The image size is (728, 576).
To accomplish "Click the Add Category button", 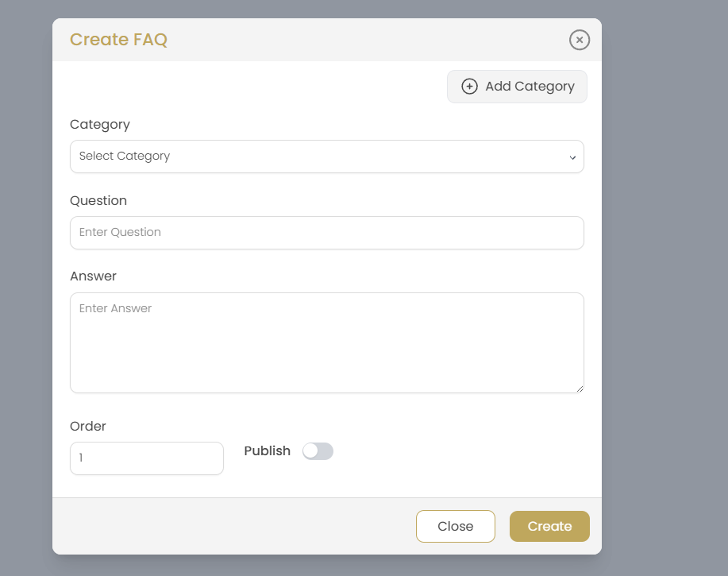I will tap(517, 86).
